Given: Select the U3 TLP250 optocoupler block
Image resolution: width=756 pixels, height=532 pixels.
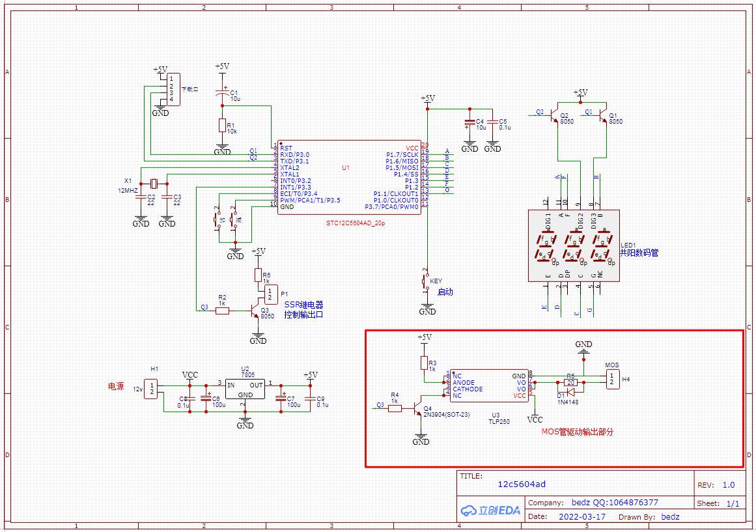Looking at the screenshot, I should 489,386.
